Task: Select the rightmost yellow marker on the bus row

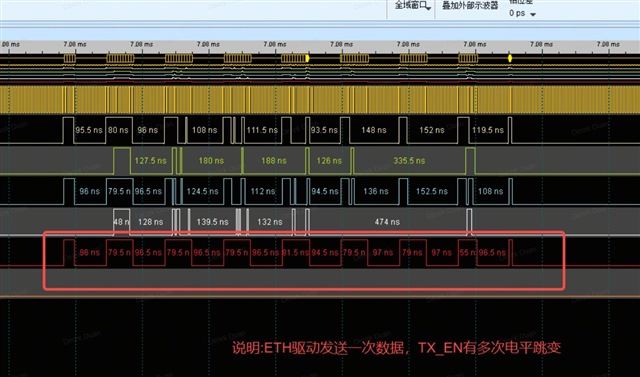Action: (510, 58)
